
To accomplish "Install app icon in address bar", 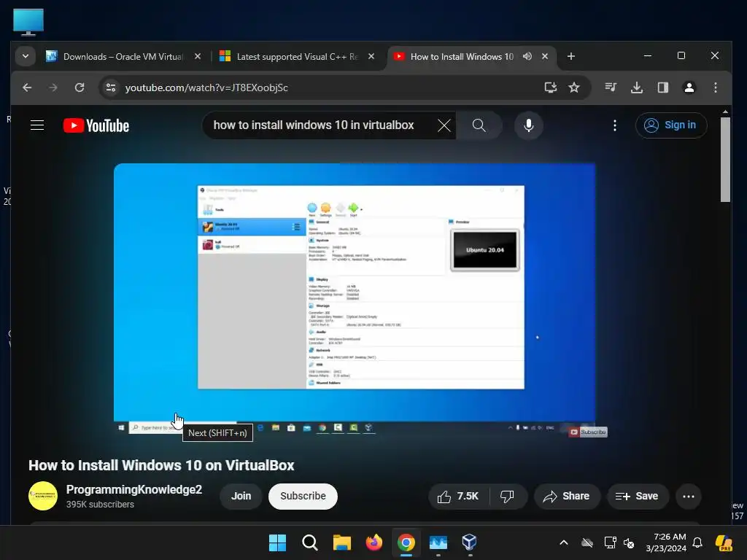I will 551,87.
